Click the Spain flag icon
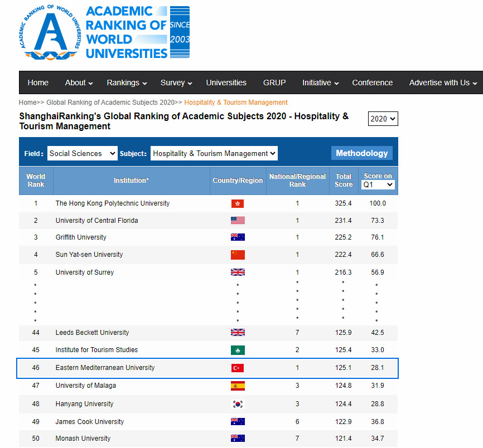The width and height of the screenshot is (483, 448). 238,386
